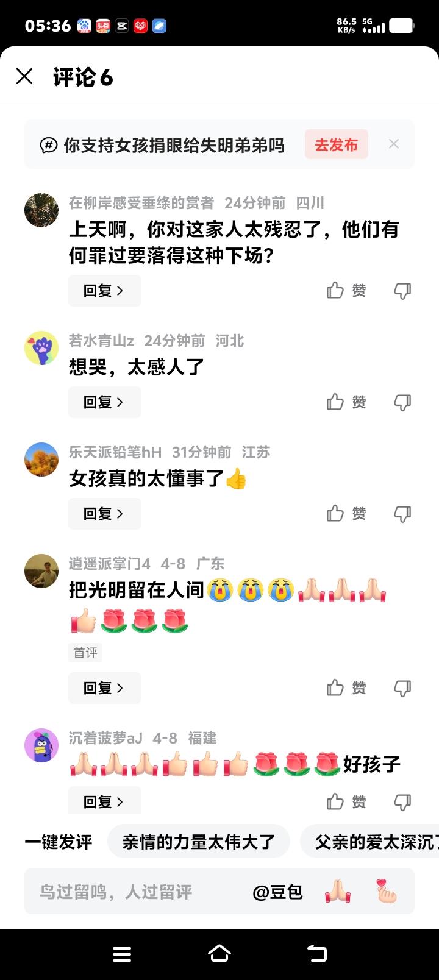
Task: Insert the finger heart emoji in comment box
Action: pos(385,892)
